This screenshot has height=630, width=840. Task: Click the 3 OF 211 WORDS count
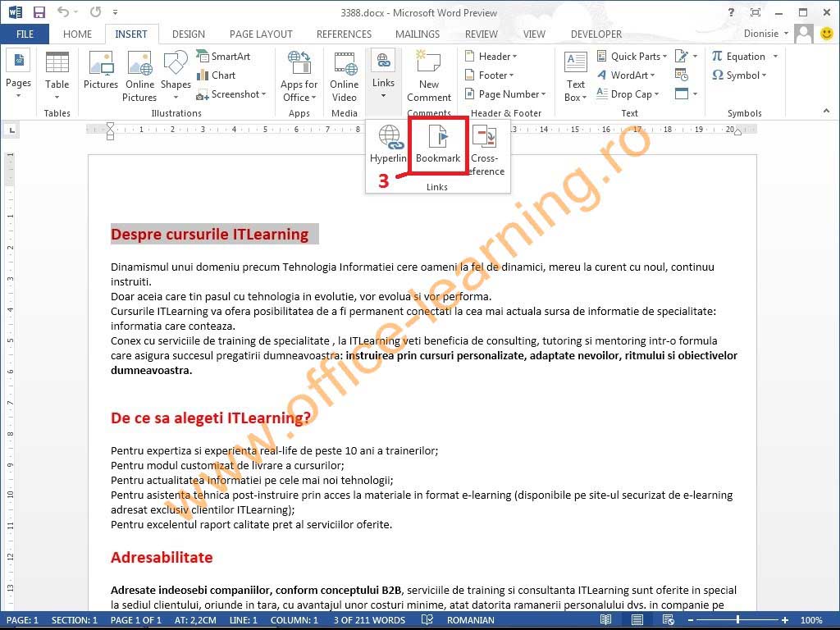(x=369, y=620)
